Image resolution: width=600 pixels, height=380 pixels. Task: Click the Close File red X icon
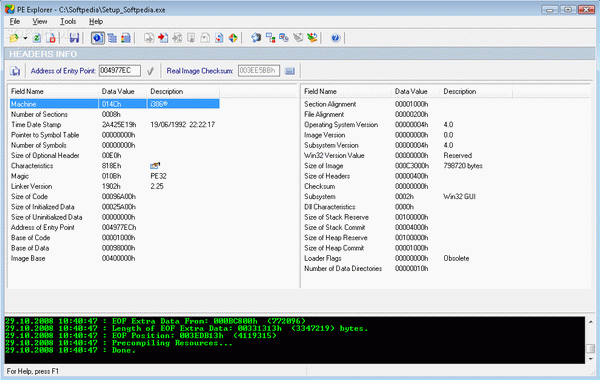click(x=51, y=38)
